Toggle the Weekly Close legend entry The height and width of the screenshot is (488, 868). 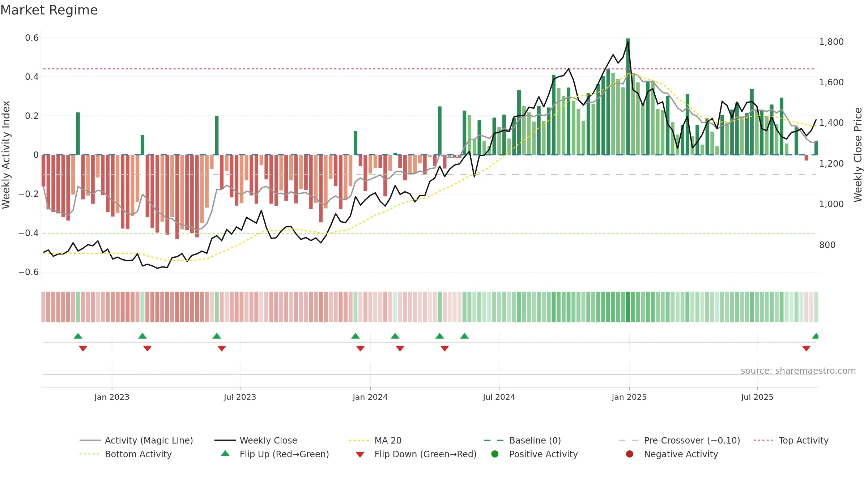(256, 440)
